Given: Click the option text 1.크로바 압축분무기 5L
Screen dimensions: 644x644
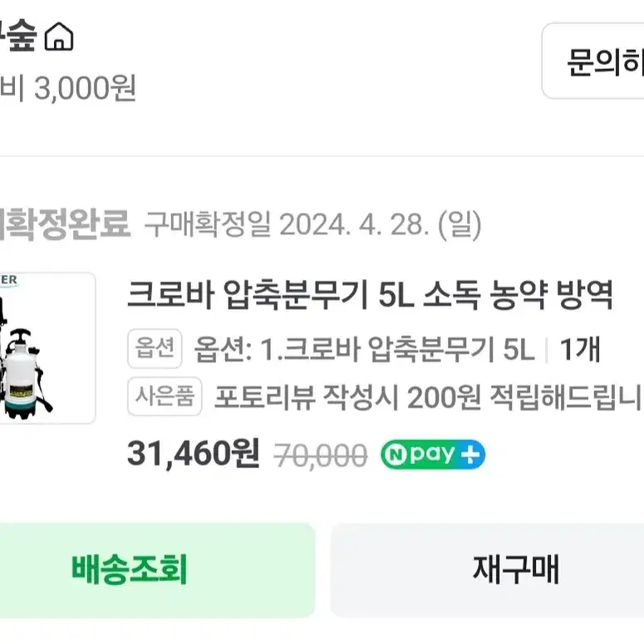Looking at the screenshot, I should pos(397,350).
